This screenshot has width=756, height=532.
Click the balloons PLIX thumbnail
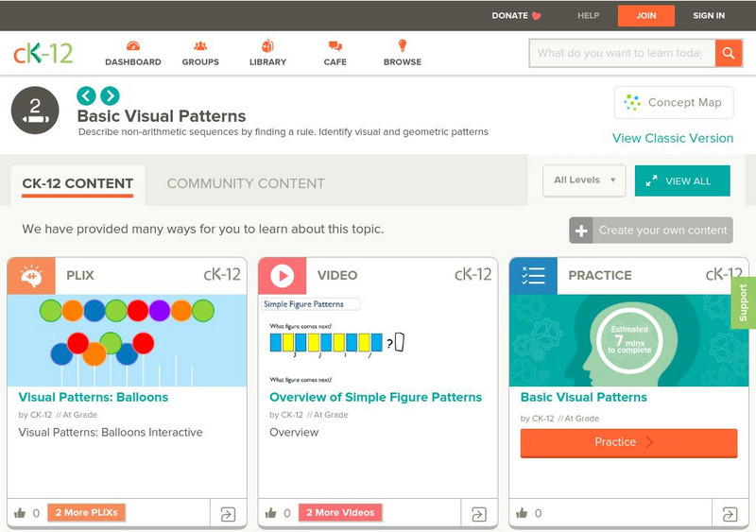tap(127, 340)
